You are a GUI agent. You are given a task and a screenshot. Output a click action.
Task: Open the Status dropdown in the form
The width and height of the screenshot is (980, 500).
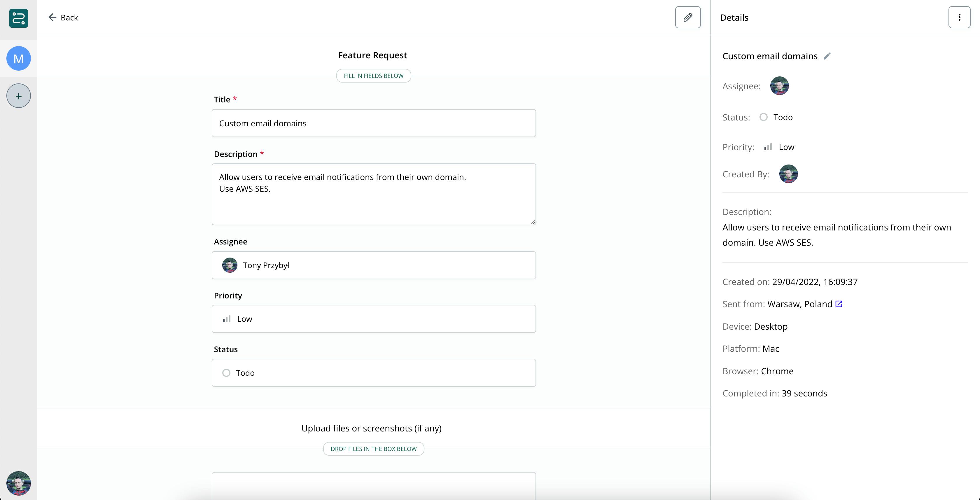tap(374, 373)
